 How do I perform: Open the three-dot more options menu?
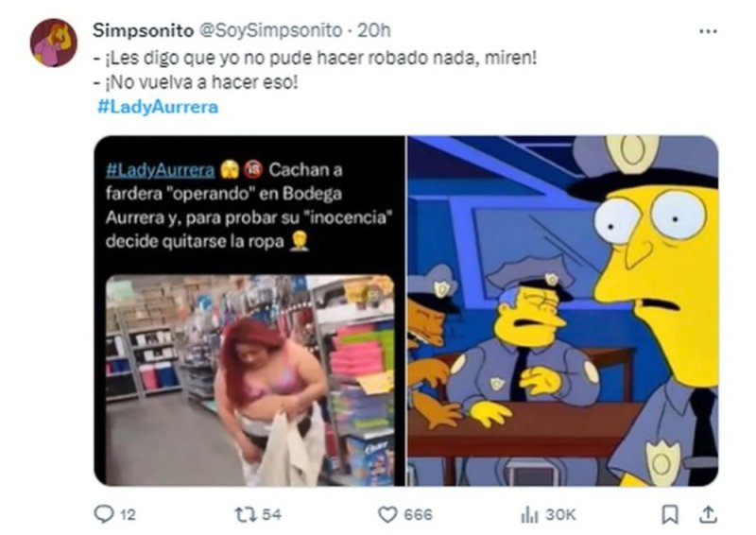[708, 31]
